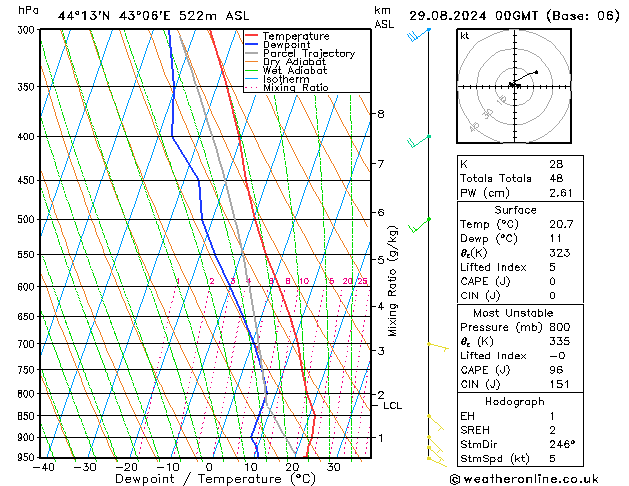Click the 30 temperature axis label
This screenshot has height=486, width=629.
coord(333,467)
